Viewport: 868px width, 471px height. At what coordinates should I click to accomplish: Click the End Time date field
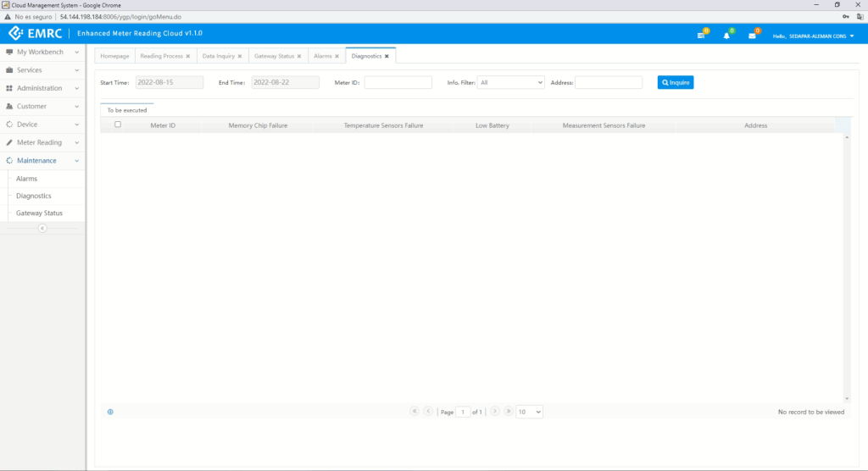pyautogui.click(x=285, y=82)
